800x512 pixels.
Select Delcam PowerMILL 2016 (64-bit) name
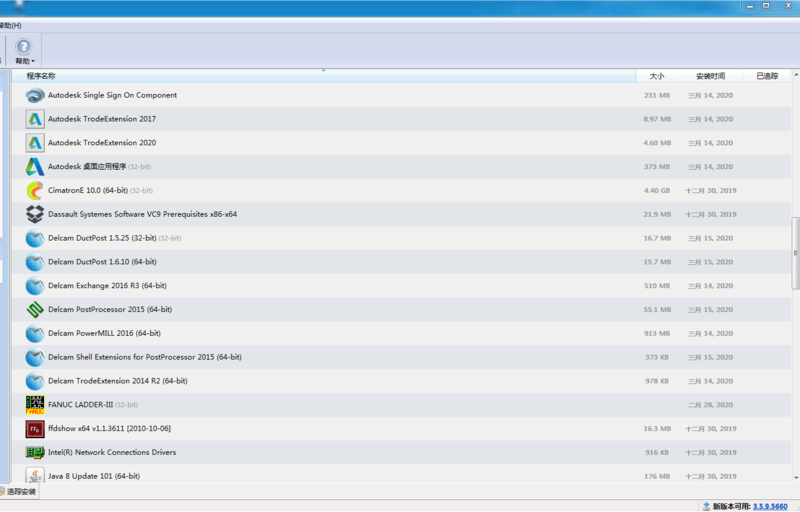click(104, 333)
